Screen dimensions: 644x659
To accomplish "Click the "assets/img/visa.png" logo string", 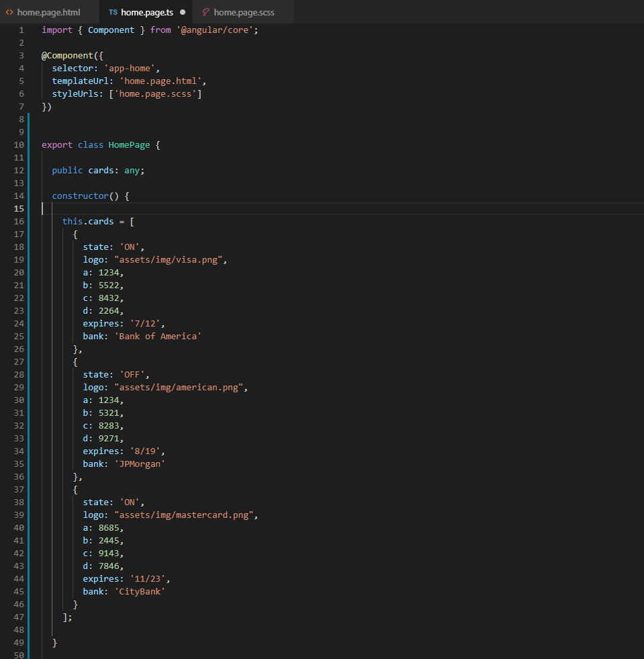I will pos(168,260).
